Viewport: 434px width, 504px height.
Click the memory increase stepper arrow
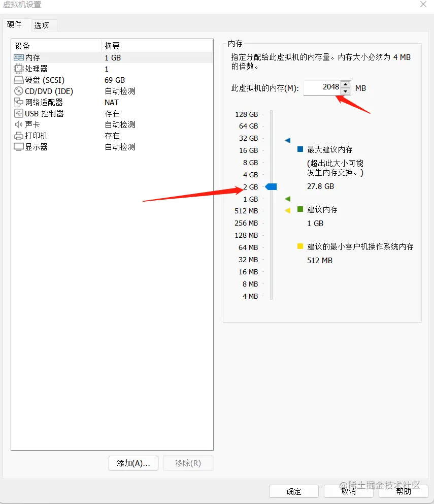(x=345, y=85)
